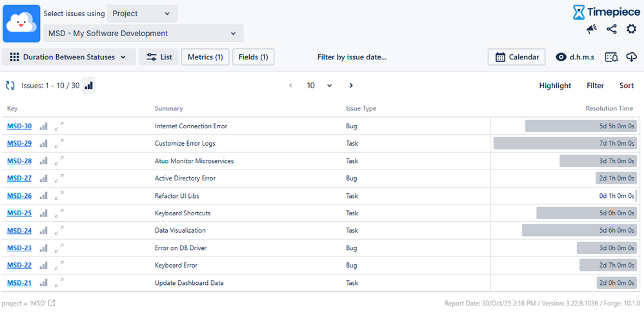Image resolution: width=644 pixels, height=312 pixels.
Task: Click the calendar notification schedule icon
Action: (x=612, y=57)
